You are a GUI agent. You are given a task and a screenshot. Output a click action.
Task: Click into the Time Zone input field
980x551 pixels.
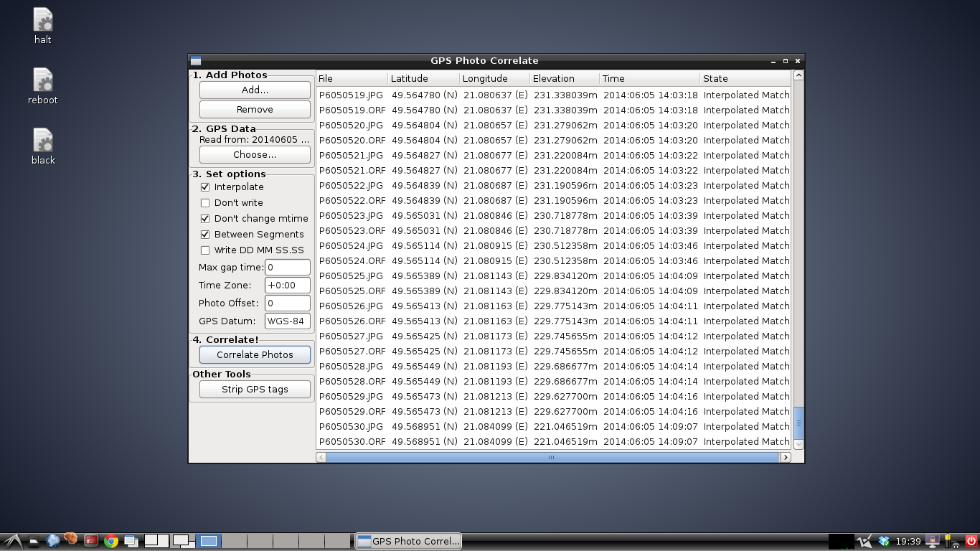287,286
